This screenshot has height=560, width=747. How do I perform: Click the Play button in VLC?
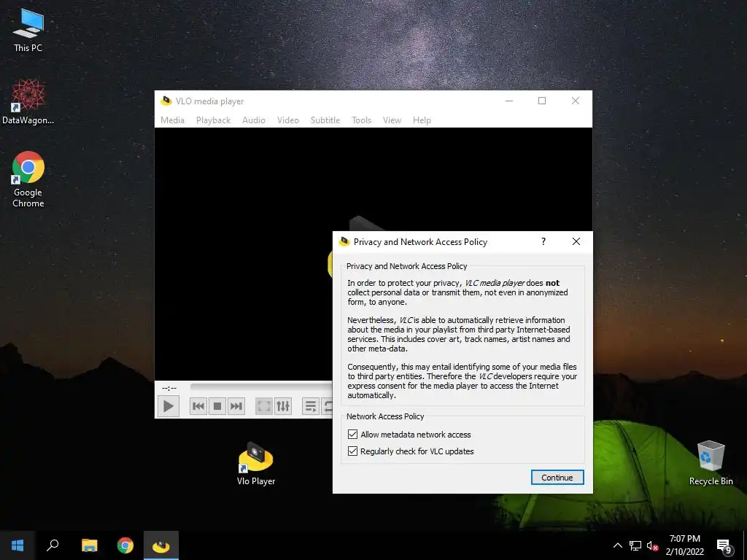(169, 406)
